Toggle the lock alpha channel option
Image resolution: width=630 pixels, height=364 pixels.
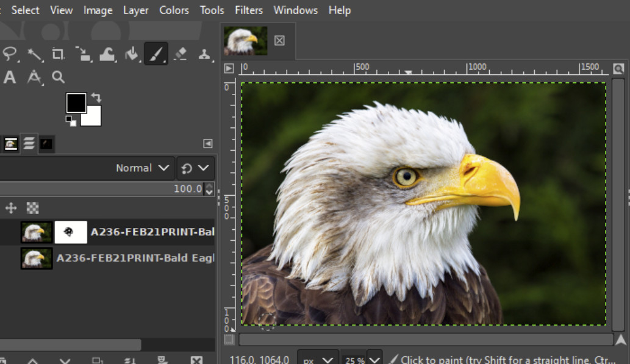(32, 209)
